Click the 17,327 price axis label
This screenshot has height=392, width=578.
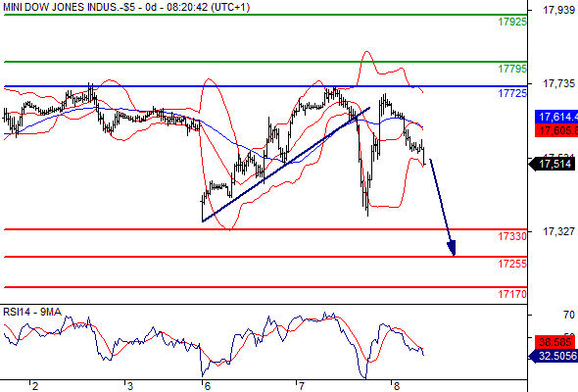pos(558,231)
